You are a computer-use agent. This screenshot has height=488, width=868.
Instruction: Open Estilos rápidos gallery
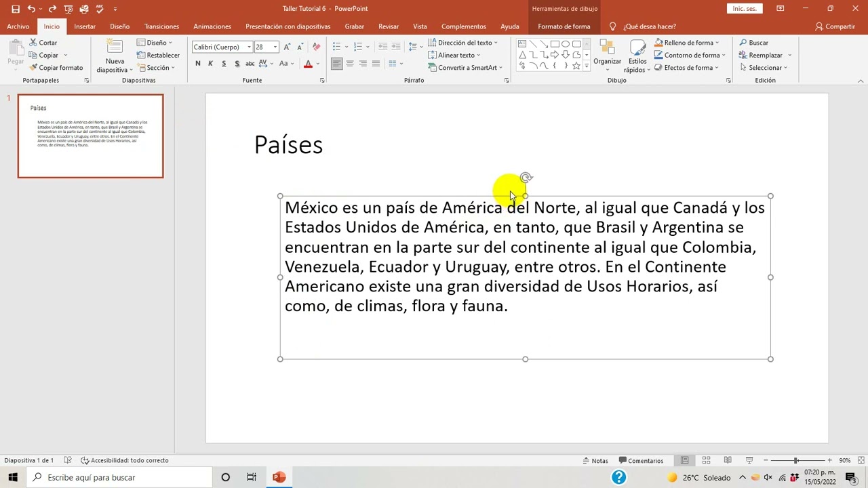pyautogui.click(x=637, y=56)
